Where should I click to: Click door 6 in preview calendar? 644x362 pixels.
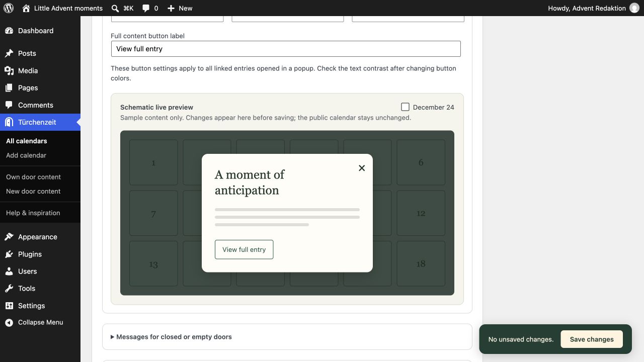tap(421, 162)
